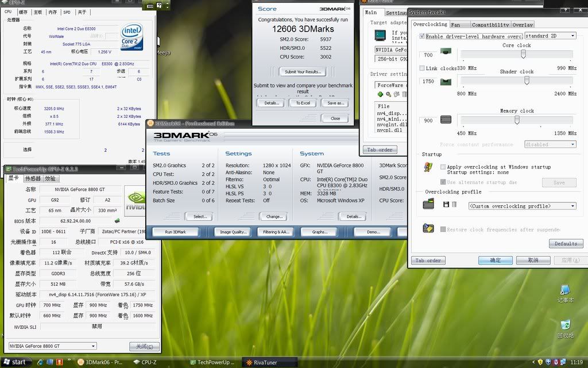Switch to the Compatibility tab

pos(490,25)
